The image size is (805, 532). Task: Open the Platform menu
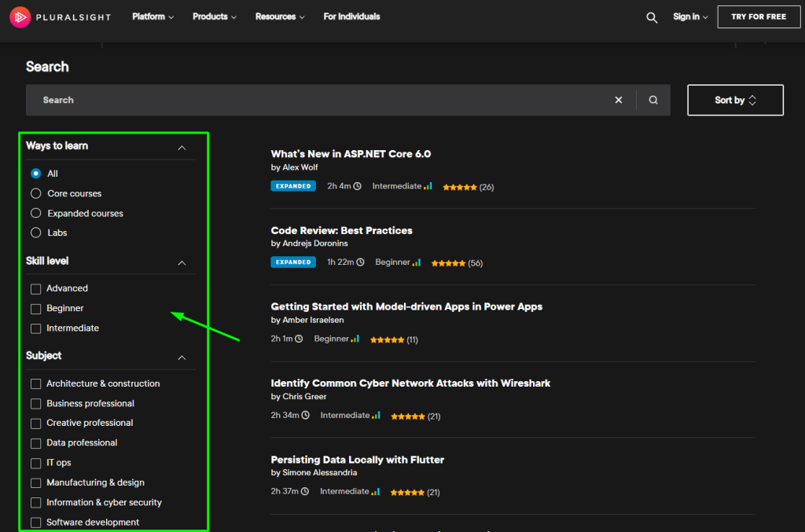153,17
